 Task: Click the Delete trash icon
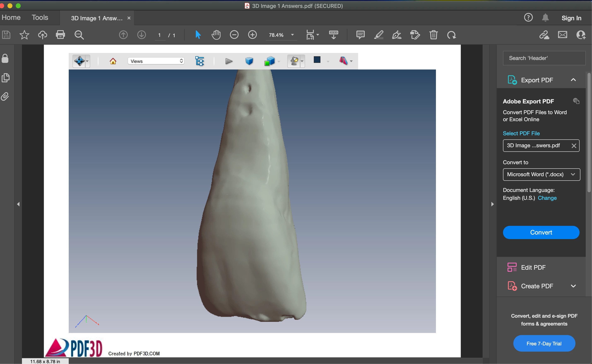pos(433,35)
